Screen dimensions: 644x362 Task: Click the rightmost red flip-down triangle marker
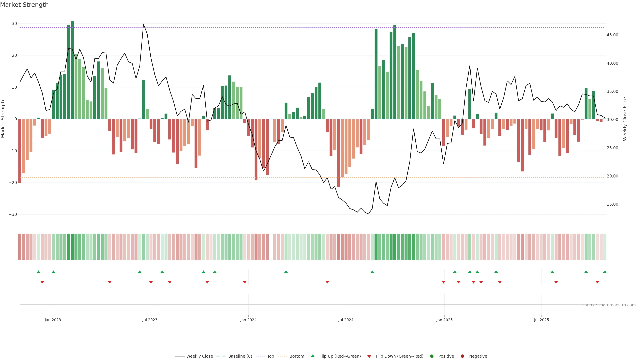(597, 282)
